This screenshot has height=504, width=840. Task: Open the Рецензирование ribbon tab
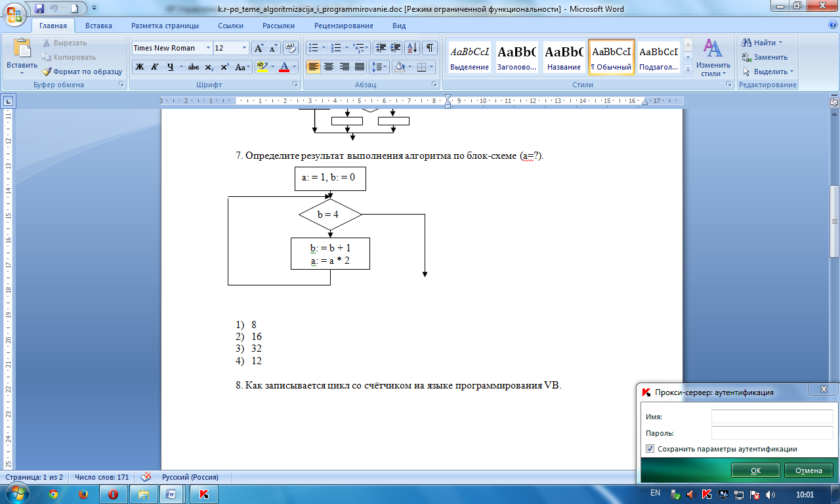pyautogui.click(x=344, y=26)
